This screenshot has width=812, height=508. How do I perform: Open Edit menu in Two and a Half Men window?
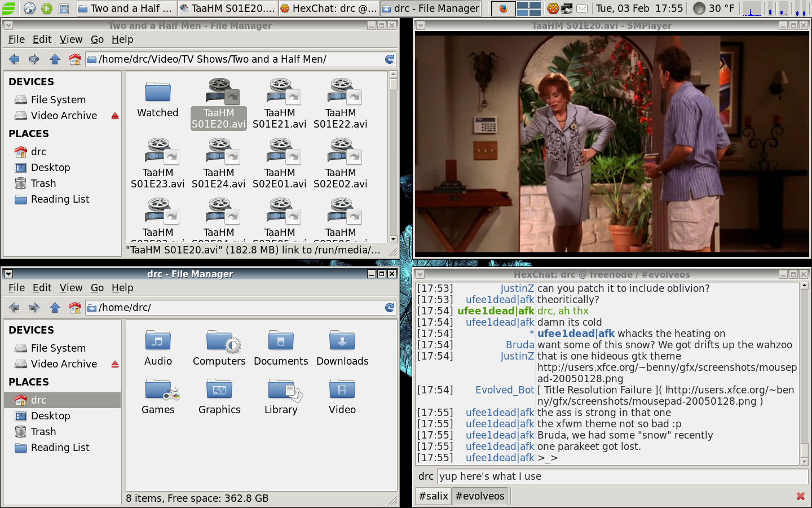tap(42, 40)
